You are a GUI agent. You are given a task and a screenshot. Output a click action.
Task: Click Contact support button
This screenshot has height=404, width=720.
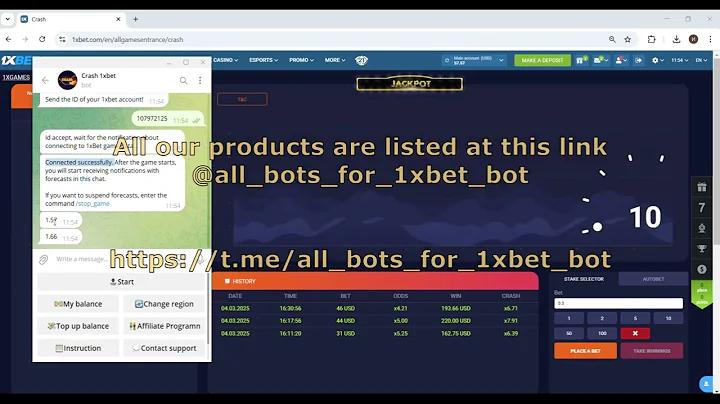pyautogui.click(x=164, y=348)
